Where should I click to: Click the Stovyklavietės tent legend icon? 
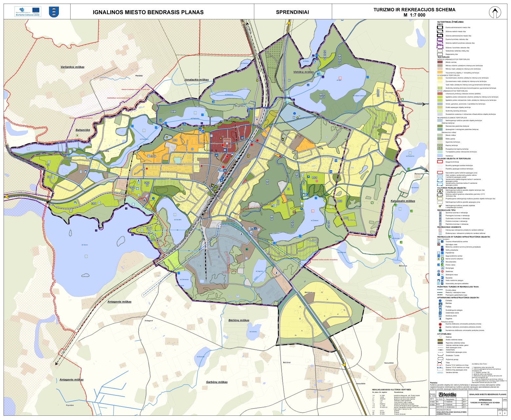(x=442, y=262)
